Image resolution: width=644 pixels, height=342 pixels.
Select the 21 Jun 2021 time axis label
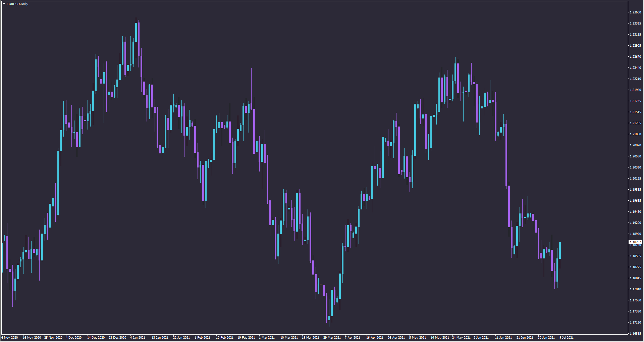(x=525, y=338)
